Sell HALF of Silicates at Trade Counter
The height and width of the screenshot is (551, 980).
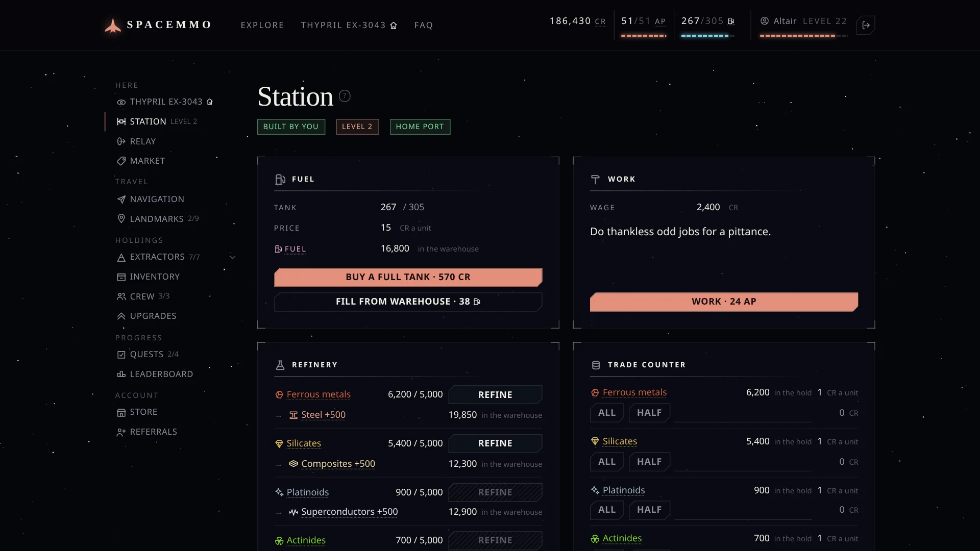649,462
